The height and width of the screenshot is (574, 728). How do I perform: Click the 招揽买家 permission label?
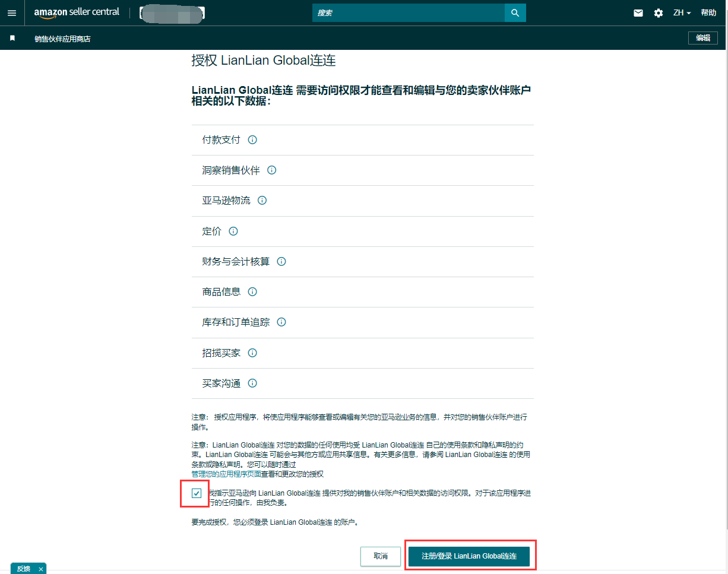[221, 353]
